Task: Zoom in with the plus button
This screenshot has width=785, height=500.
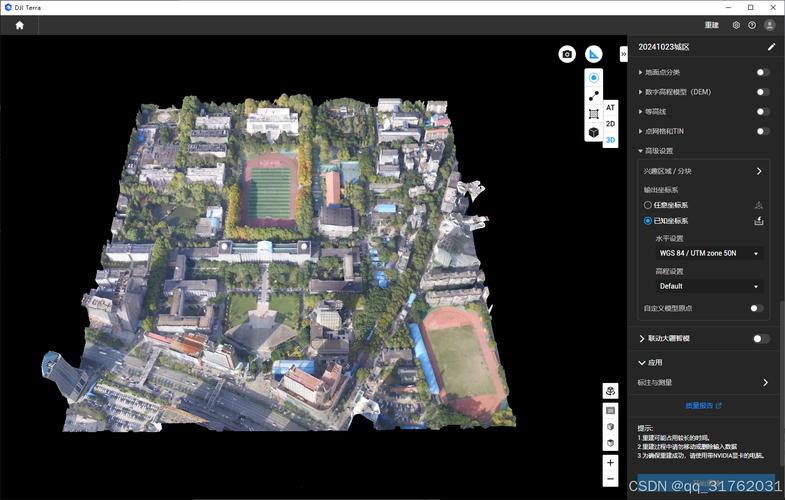Action: click(x=610, y=462)
